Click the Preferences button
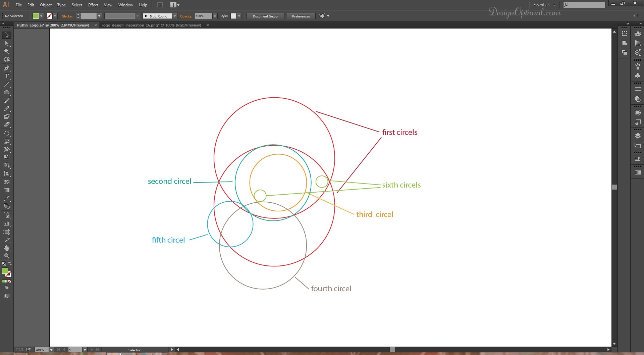This screenshot has height=355, width=644. [301, 16]
